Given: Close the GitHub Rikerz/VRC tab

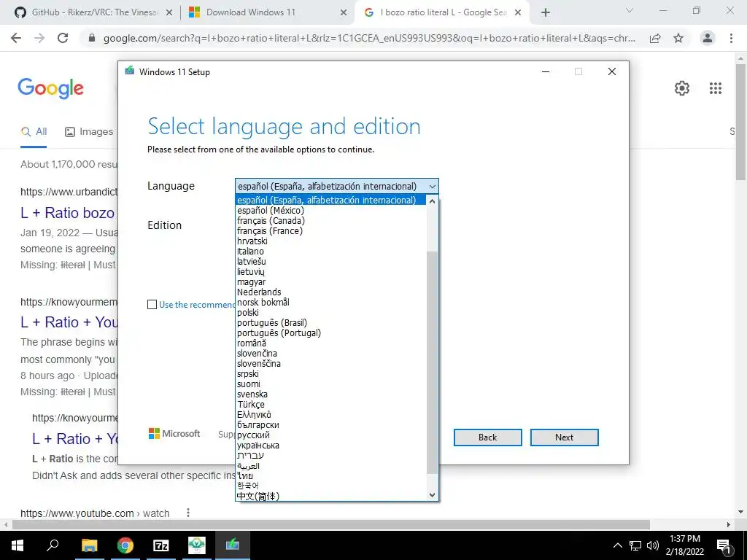Looking at the screenshot, I should pyautogui.click(x=169, y=13).
